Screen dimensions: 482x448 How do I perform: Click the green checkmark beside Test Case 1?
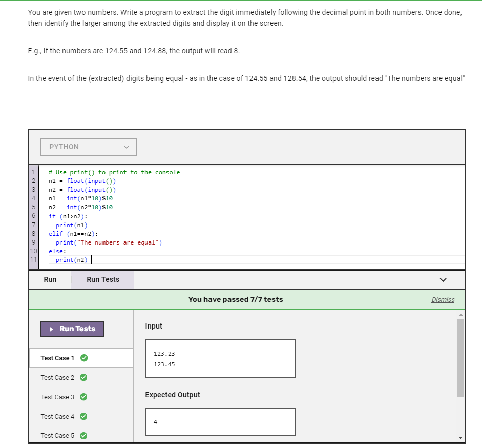(x=84, y=358)
